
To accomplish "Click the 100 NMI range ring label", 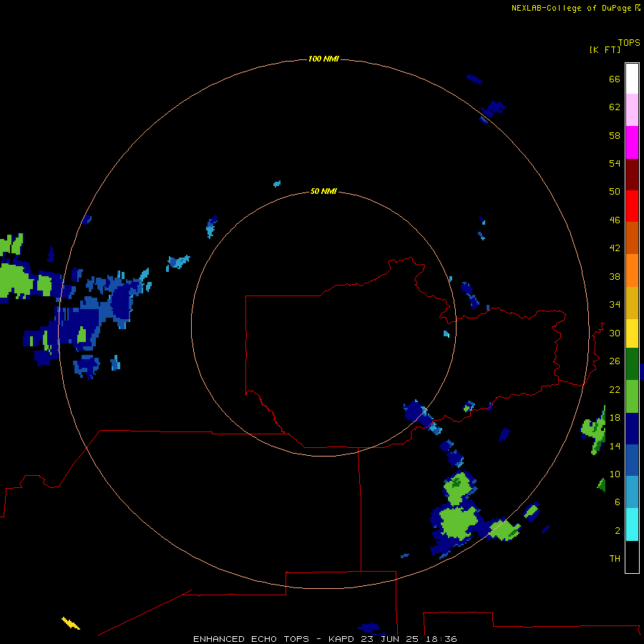I will point(323,59).
